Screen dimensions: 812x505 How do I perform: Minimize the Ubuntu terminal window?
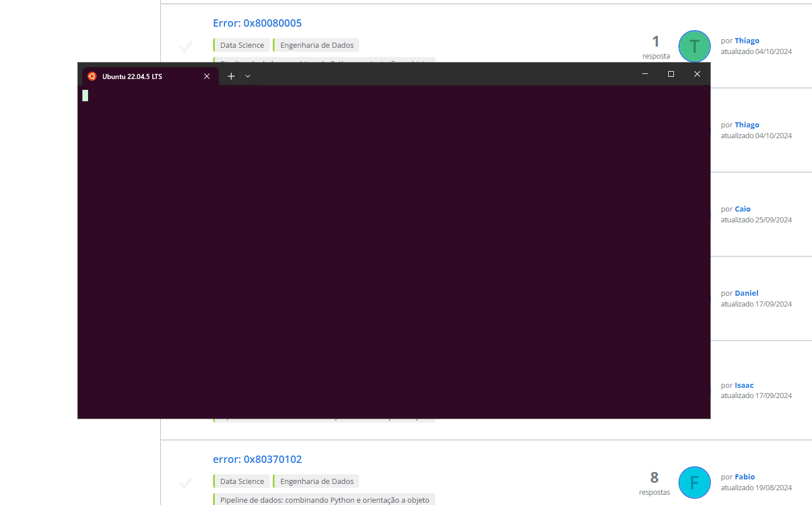click(x=645, y=74)
